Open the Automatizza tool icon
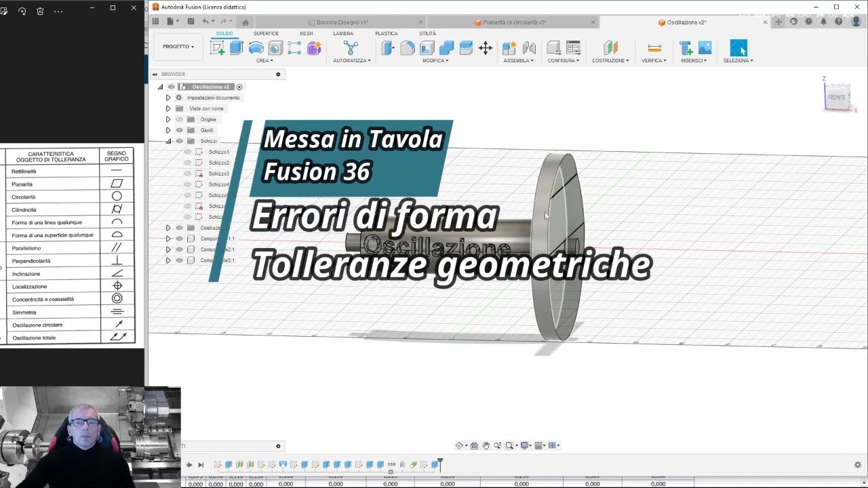 point(351,47)
